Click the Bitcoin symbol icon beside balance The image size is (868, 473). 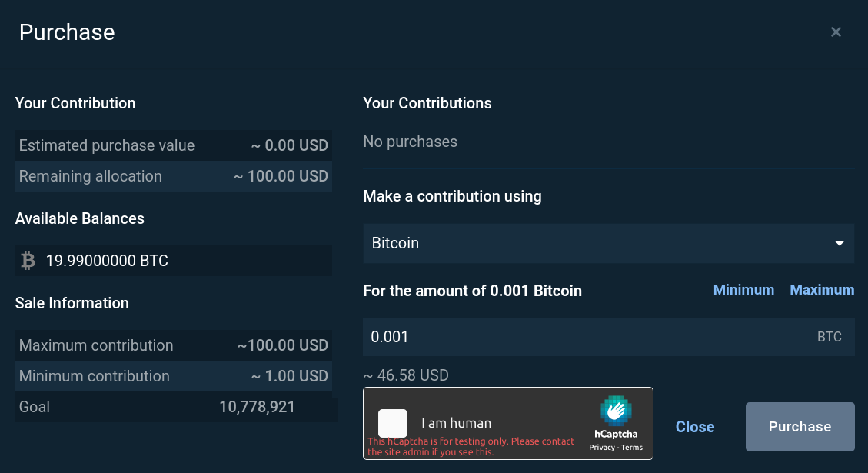[28, 260]
